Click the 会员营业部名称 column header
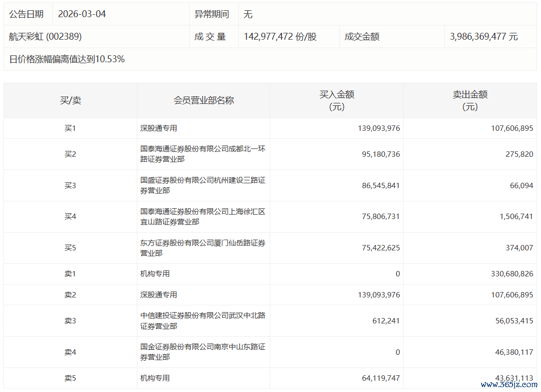541x392 pixels. click(x=204, y=100)
